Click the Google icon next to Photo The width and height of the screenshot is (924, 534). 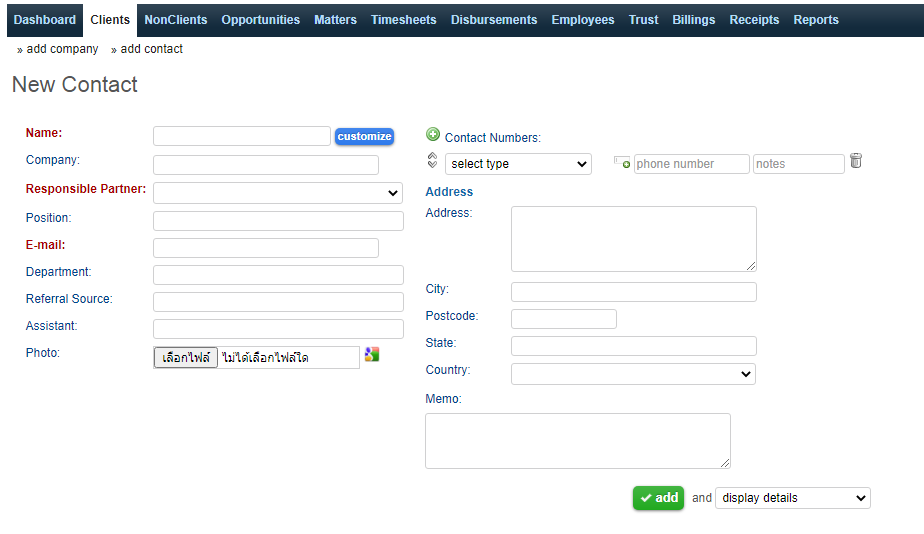[372, 354]
